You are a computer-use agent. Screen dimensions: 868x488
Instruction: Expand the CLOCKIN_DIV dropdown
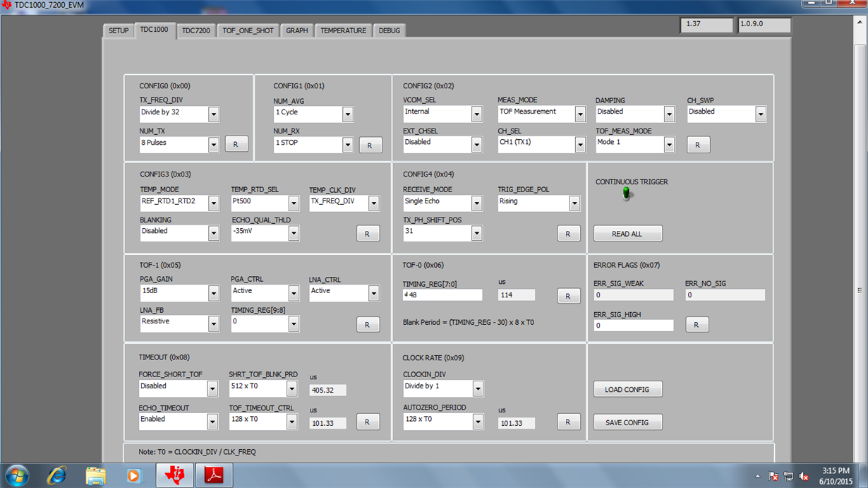click(478, 388)
